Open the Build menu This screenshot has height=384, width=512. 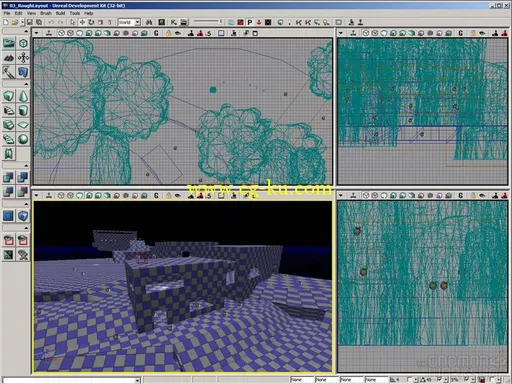pyautogui.click(x=60, y=13)
